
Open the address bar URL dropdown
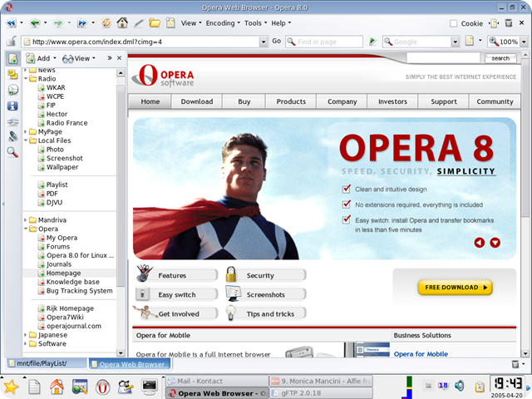point(264,42)
